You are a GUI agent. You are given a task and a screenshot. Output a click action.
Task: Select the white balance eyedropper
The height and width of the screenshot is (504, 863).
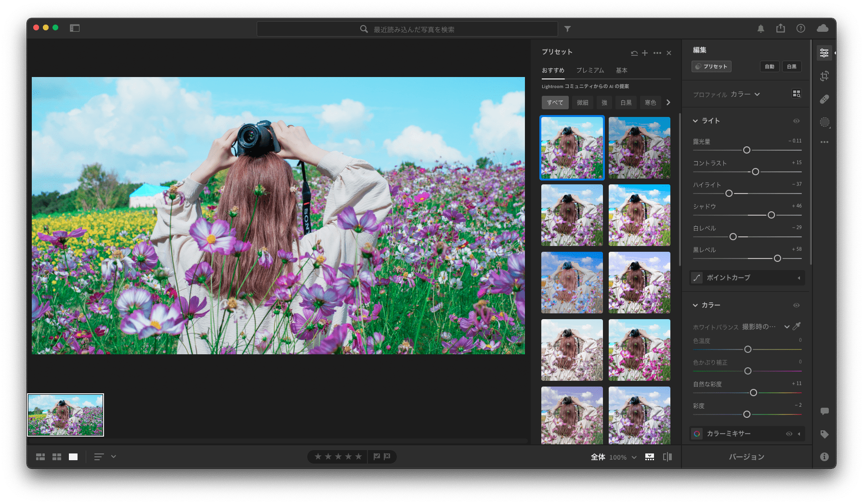coord(797,326)
